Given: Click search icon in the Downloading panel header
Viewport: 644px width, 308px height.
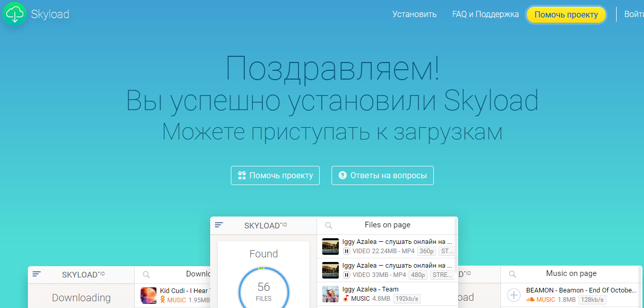Looking at the screenshot, I should (146, 274).
